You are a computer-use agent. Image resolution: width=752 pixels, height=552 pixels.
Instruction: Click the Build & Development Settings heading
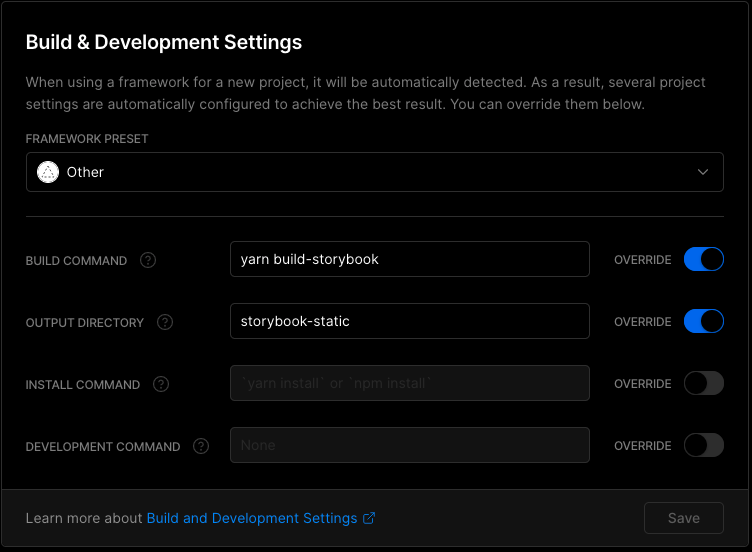pyautogui.click(x=164, y=42)
